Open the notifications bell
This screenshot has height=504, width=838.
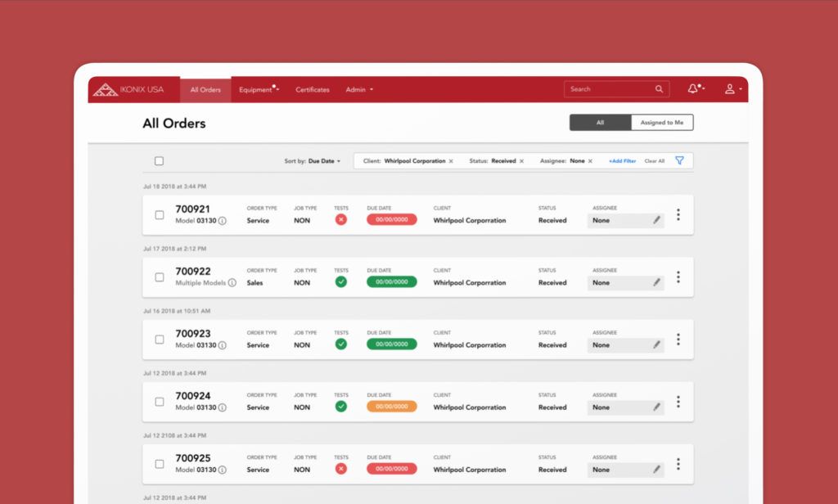click(693, 88)
